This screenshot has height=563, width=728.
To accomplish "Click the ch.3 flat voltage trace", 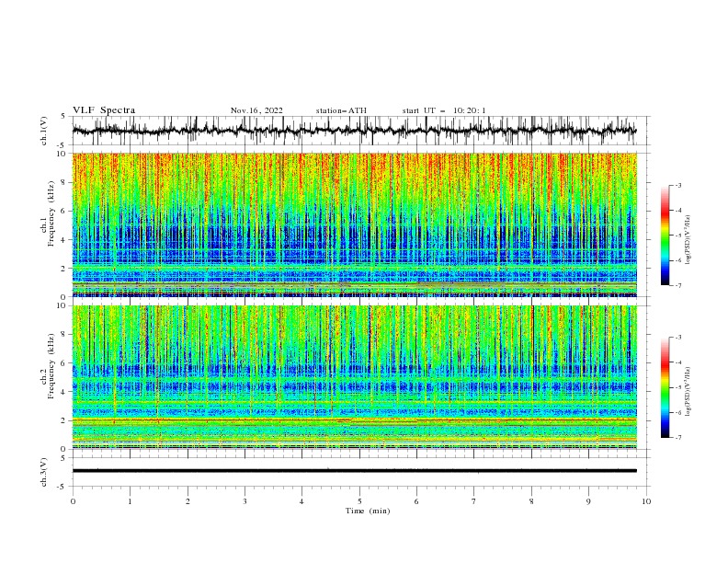I will tap(354, 471).
